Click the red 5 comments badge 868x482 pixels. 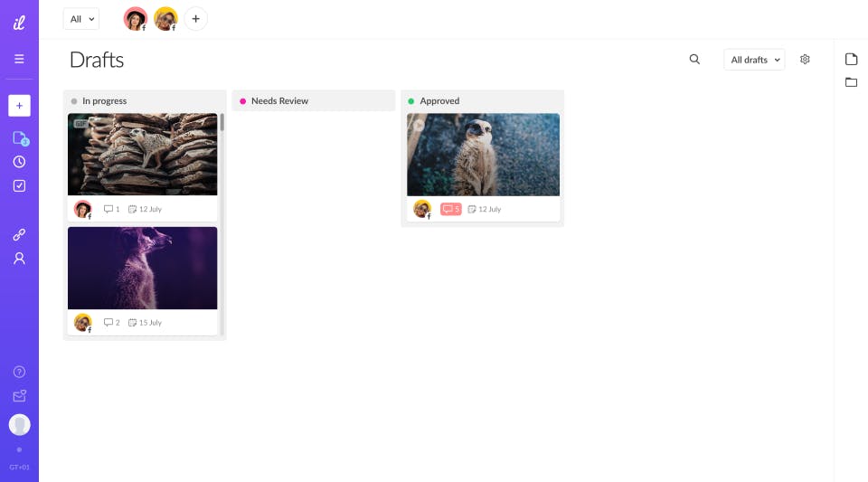[450, 209]
